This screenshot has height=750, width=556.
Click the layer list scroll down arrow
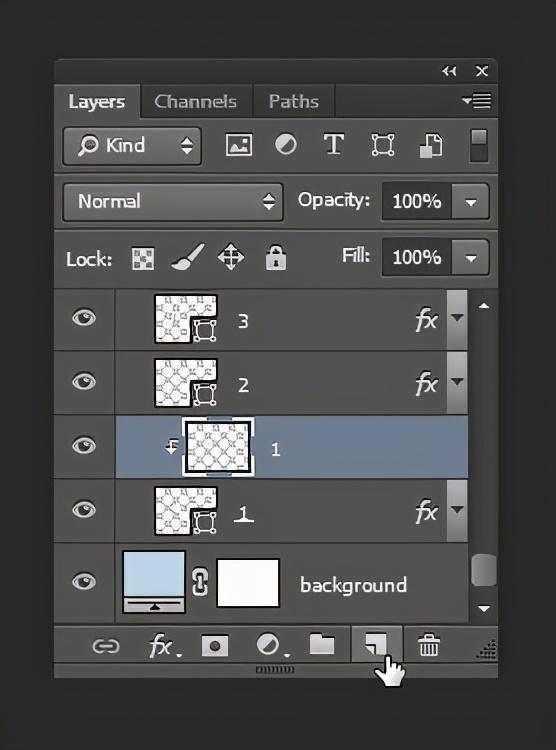[x=484, y=609]
